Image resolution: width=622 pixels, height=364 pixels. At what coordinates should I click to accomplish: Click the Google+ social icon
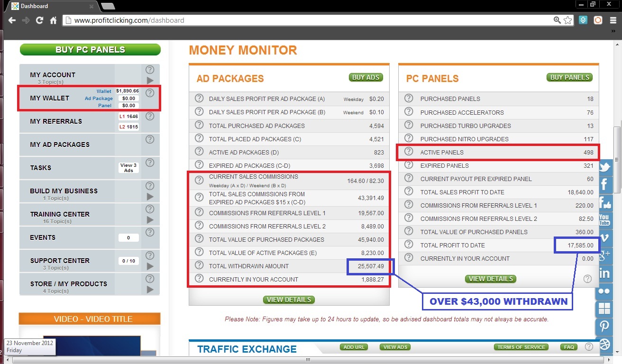604,255
